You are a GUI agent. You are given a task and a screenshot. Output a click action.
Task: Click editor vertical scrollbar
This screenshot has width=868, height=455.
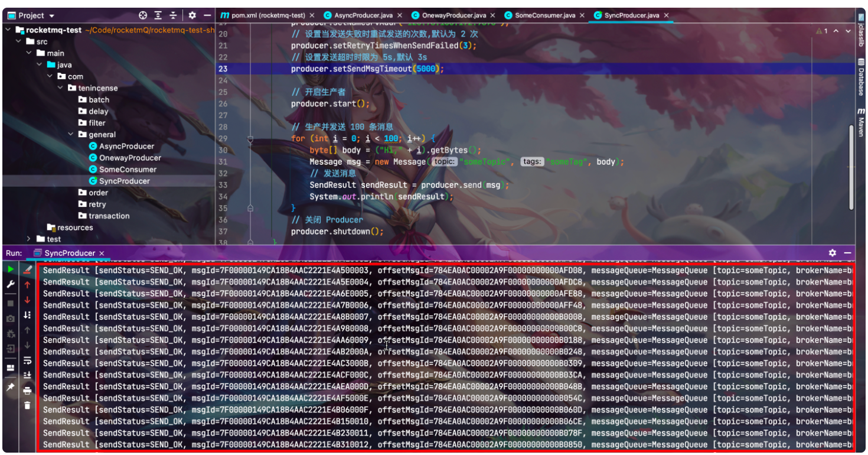[x=851, y=167]
